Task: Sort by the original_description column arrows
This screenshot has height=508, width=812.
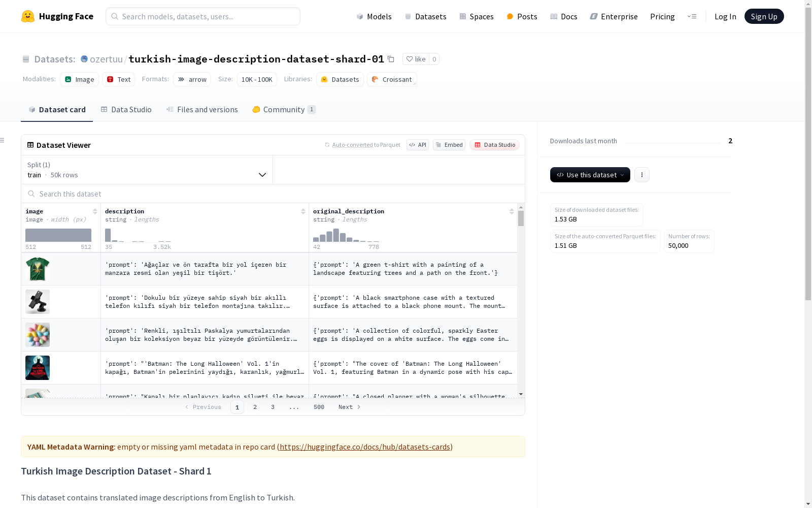Action: click(x=512, y=211)
